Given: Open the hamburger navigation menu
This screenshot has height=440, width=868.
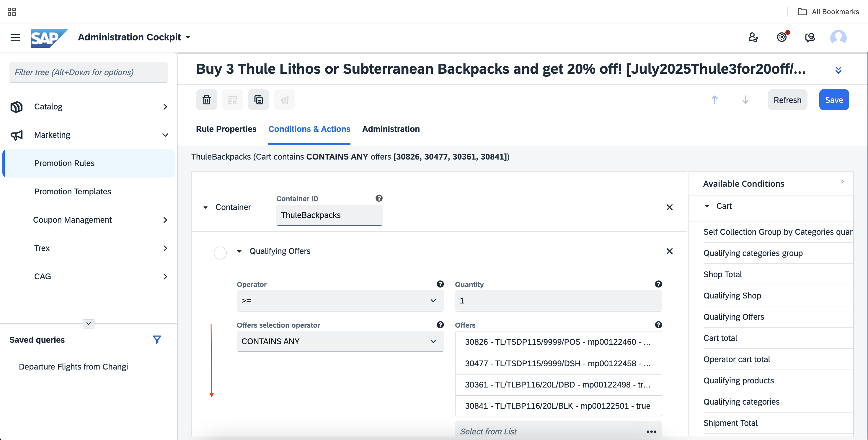Looking at the screenshot, I should [x=15, y=37].
